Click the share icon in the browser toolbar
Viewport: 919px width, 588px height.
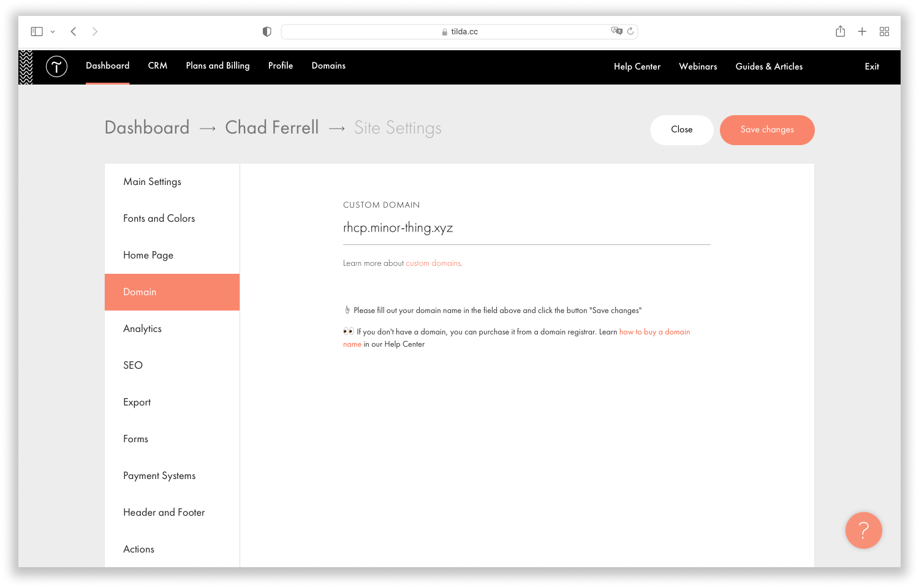pos(840,31)
